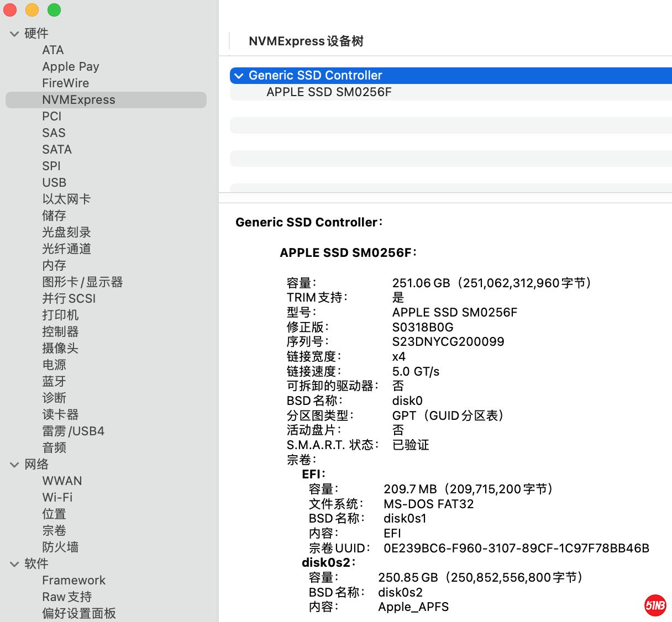The image size is (672, 622).
Task: Select APPLE SSD SM0256F in device tree
Action: 329,92
